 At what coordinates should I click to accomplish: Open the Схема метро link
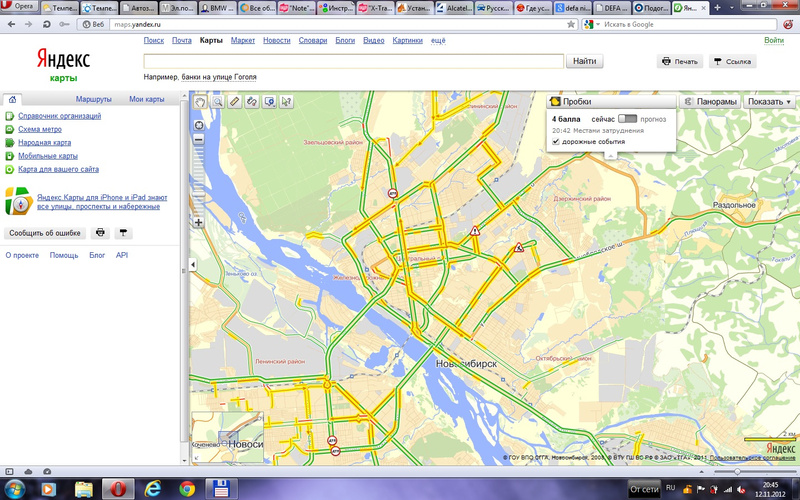[39, 129]
